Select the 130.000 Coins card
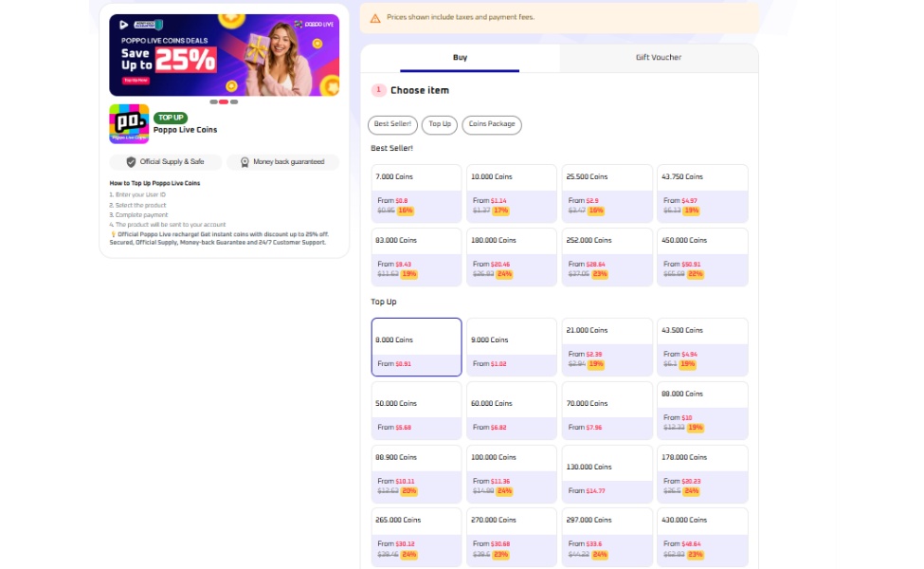This screenshot has height=569, width=924. pos(607,474)
